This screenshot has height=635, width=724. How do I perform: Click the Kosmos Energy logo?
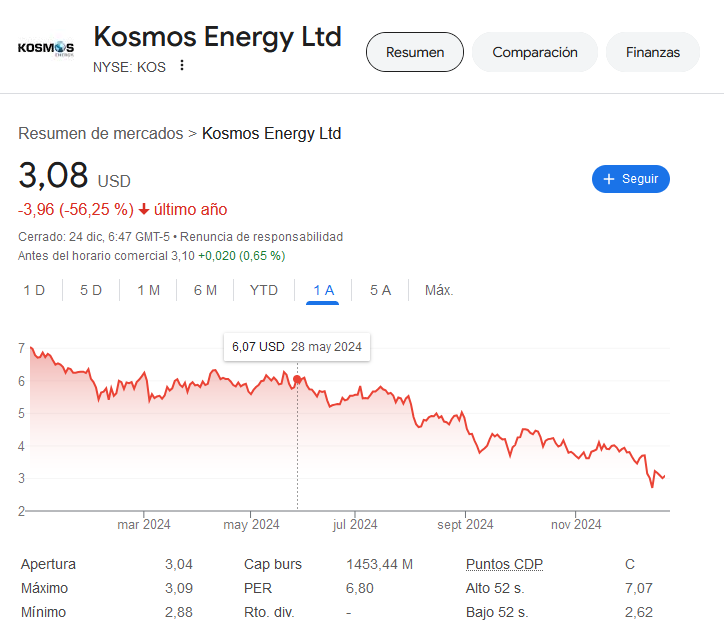point(46,48)
